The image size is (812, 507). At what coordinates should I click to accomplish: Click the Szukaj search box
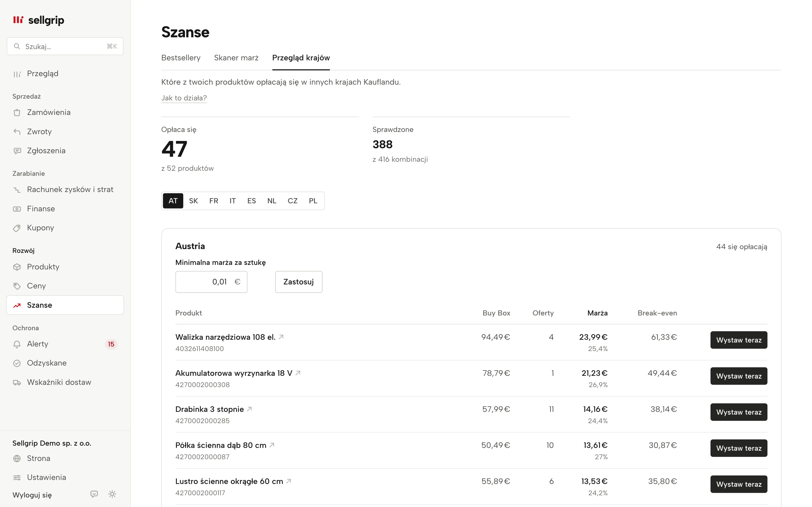click(65, 46)
